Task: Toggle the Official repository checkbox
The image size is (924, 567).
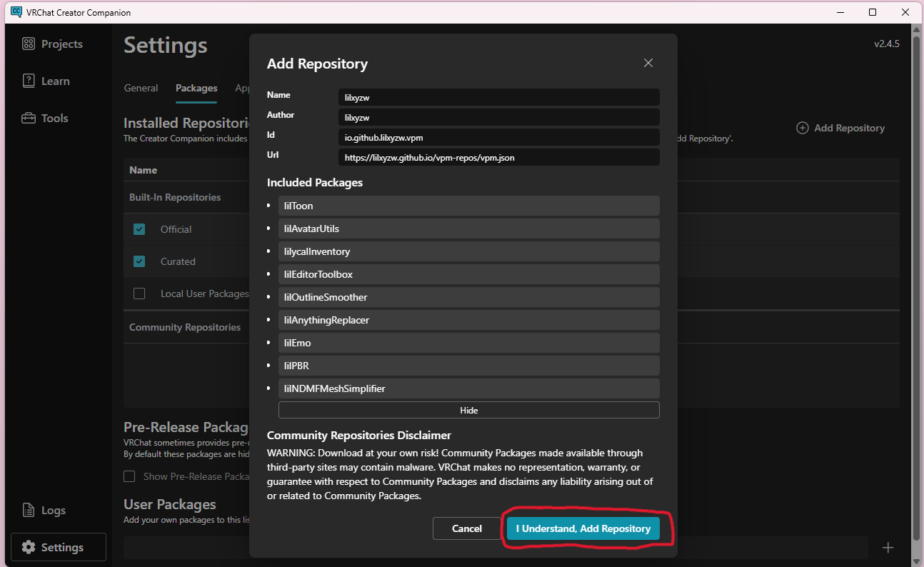Action: [139, 229]
